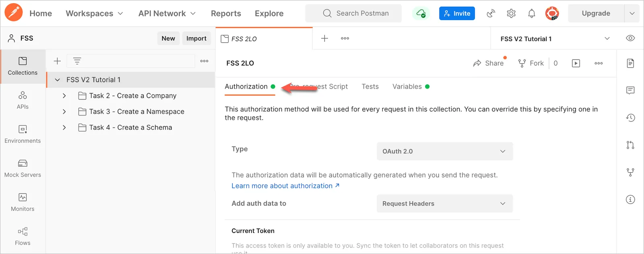Expand Task 3 - Create a Namespace folder
Screen dimensions: 644x254
[64, 112]
